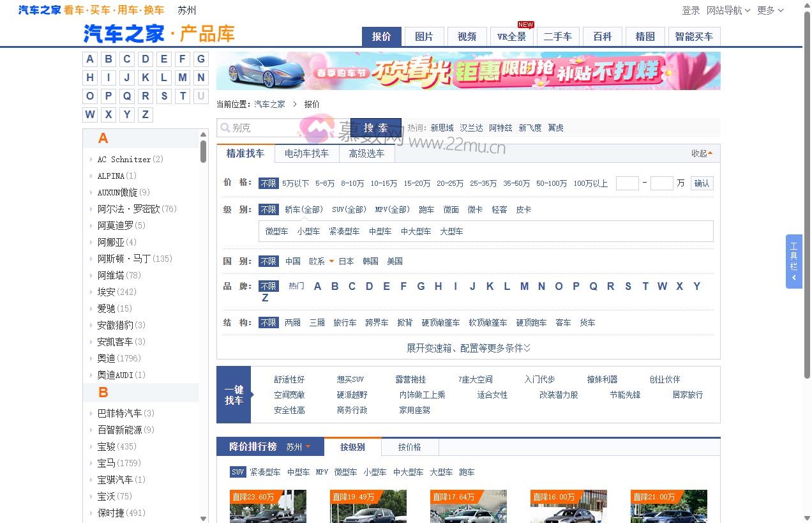Click the 一键找车 quick car finder block

234,395
